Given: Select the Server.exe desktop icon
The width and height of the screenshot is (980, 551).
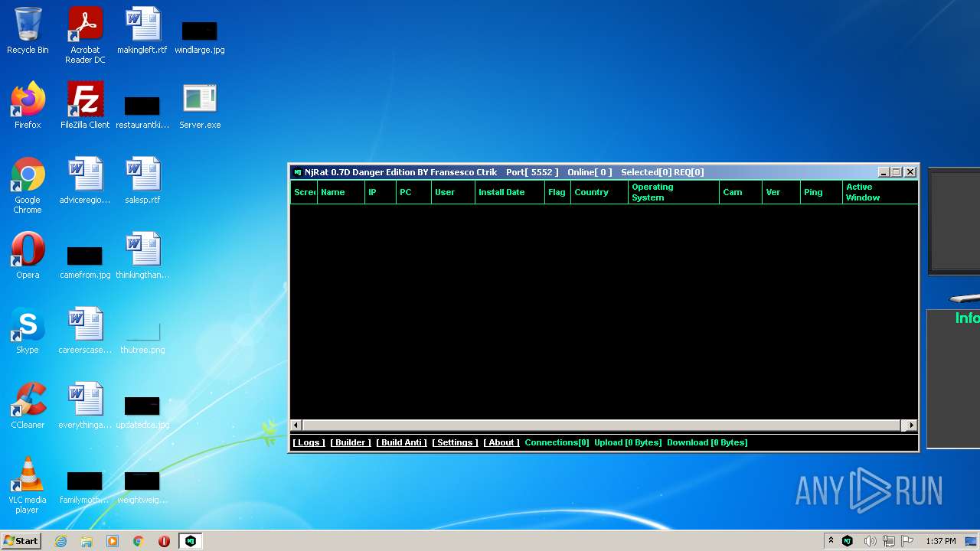Looking at the screenshot, I should click(200, 106).
